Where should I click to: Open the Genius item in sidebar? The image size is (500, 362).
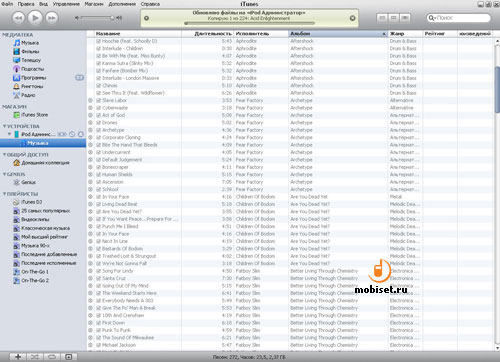[24, 182]
